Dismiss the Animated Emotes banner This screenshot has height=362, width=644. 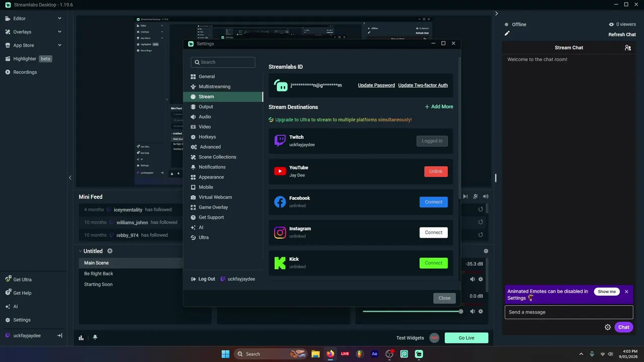click(626, 292)
